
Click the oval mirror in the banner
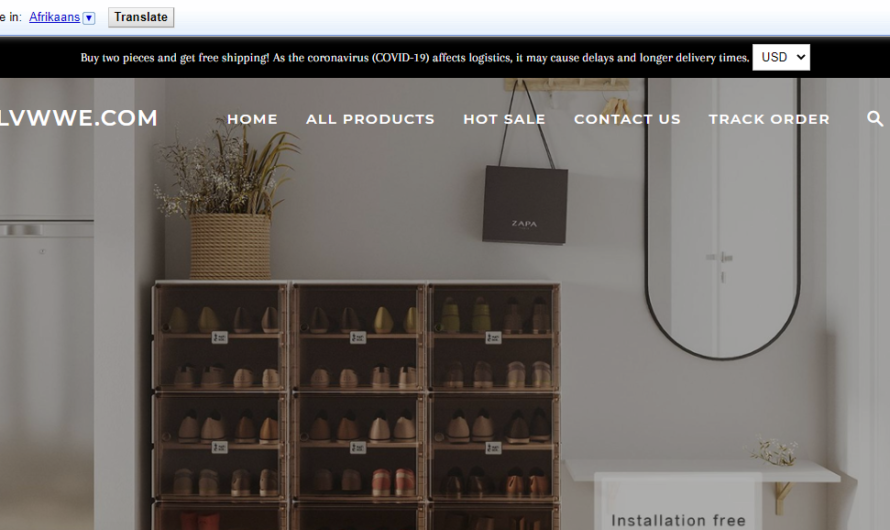(723, 218)
